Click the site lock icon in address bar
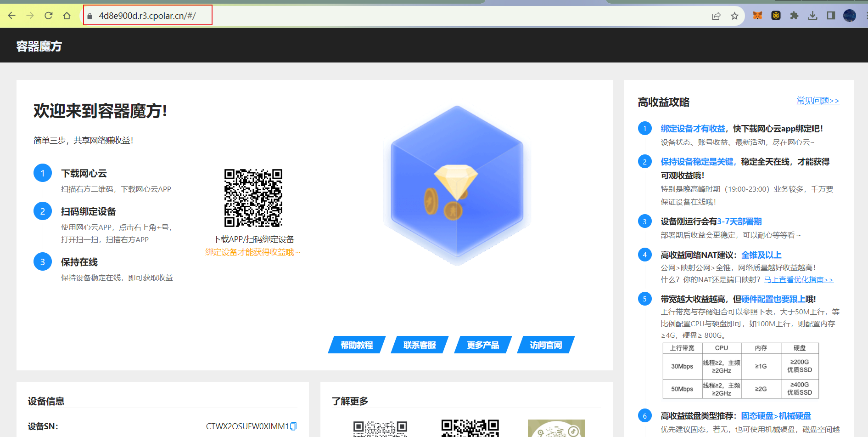Image resolution: width=868 pixels, height=437 pixels. coord(90,16)
